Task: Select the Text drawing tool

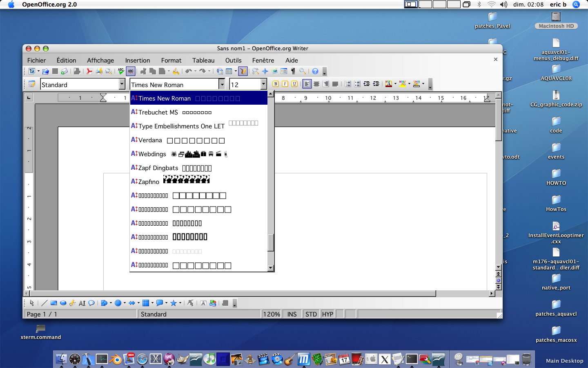Action: 82,303
